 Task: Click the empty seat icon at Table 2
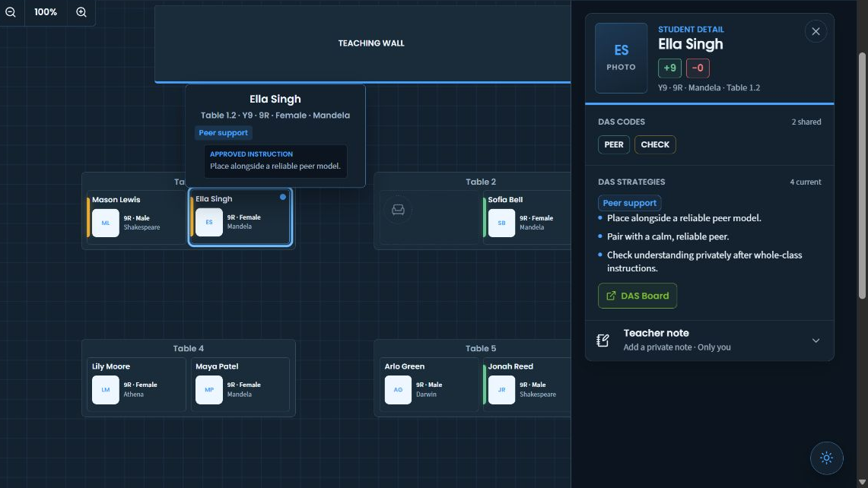click(398, 210)
